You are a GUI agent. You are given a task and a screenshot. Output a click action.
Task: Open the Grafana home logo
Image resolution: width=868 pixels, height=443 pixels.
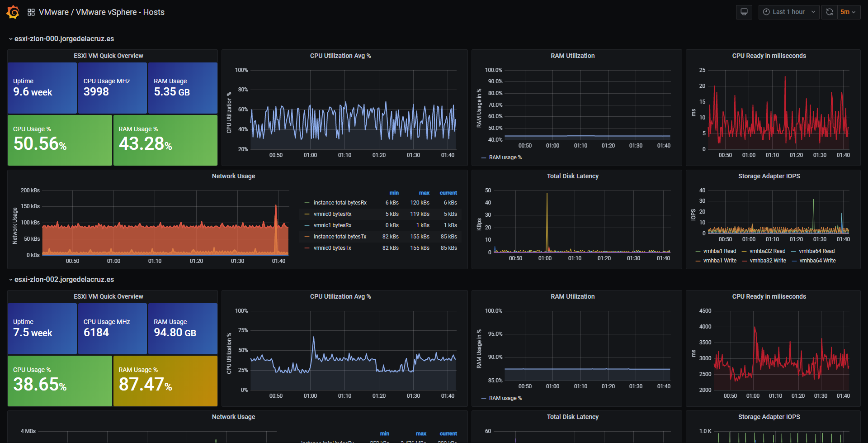pos(13,12)
